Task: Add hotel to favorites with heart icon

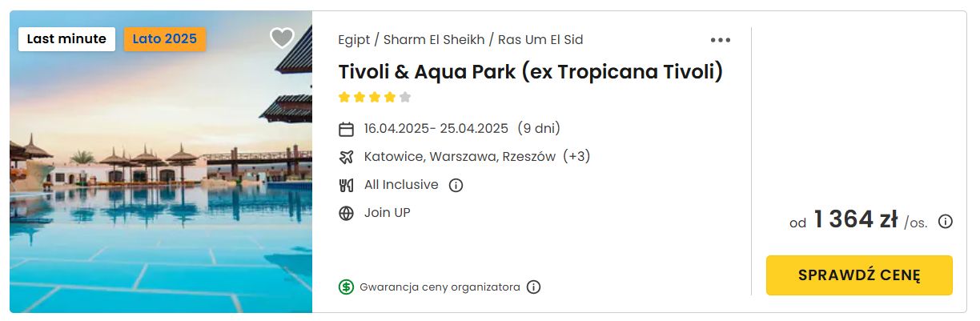Action: tap(282, 38)
